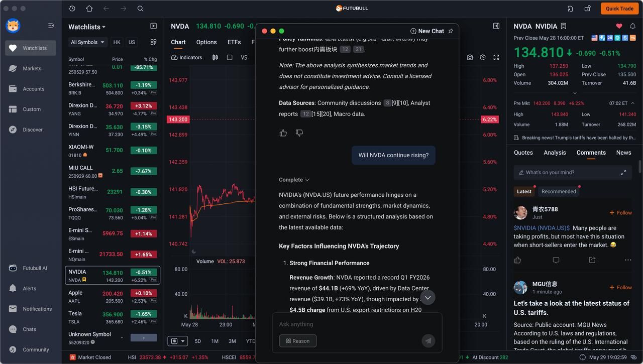Image resolution: width=643 pixels, height=364 pixels.
Task: Expand chart to fullscreen
Action: coord(496,57)
